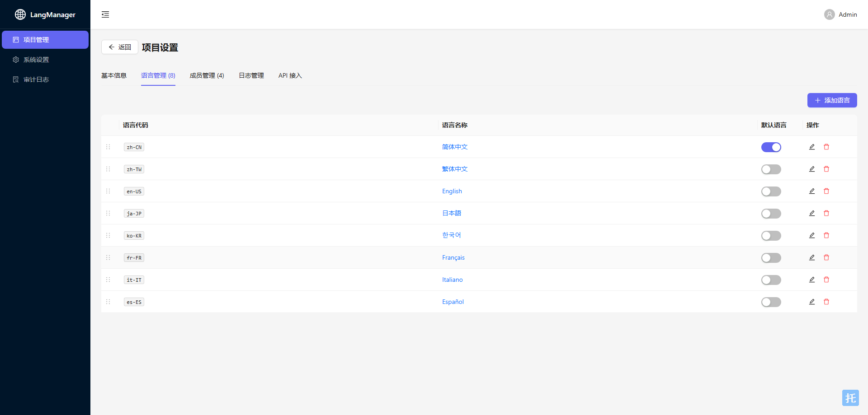The height and width of the screenshot is (415, 868).
Task: Switch to the 基本信息 tab
Action: [x=114, y=75]
